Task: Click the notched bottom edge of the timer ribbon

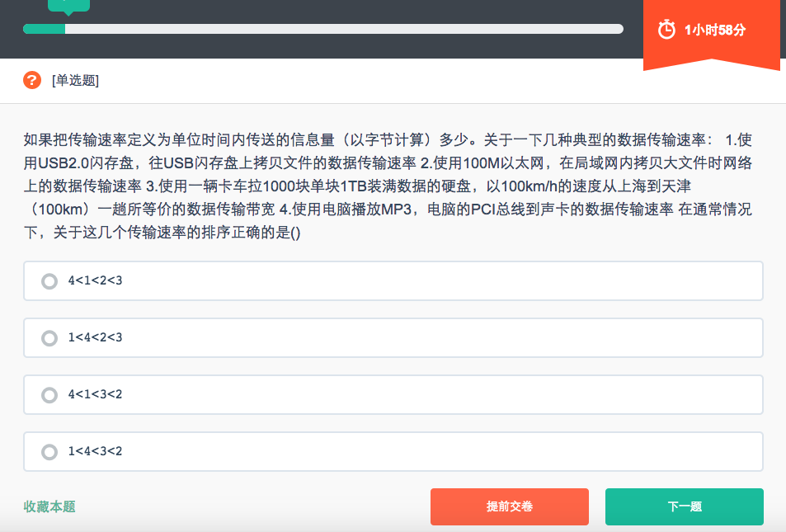Action: pos(711,64)
